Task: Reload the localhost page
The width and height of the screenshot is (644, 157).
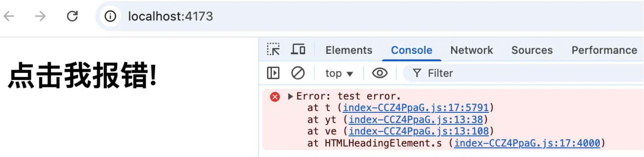Action: tap(72, 16)
